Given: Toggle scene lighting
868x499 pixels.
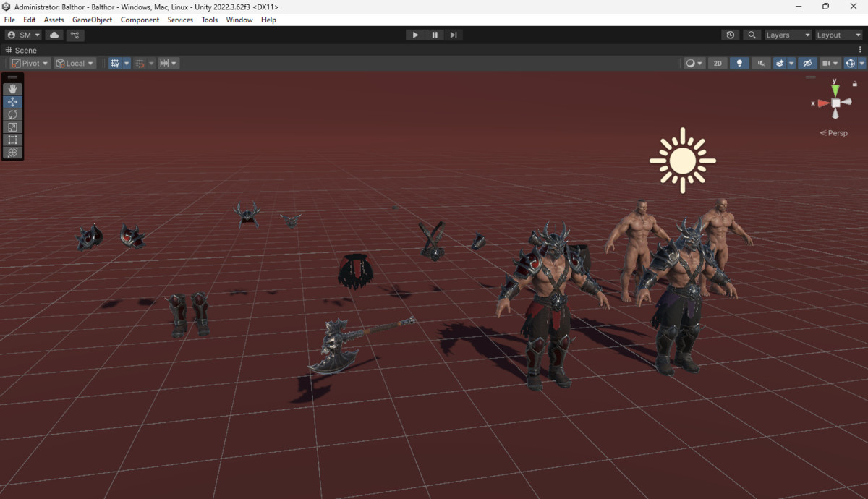Looking at the screenshot, I should [739, 64].
